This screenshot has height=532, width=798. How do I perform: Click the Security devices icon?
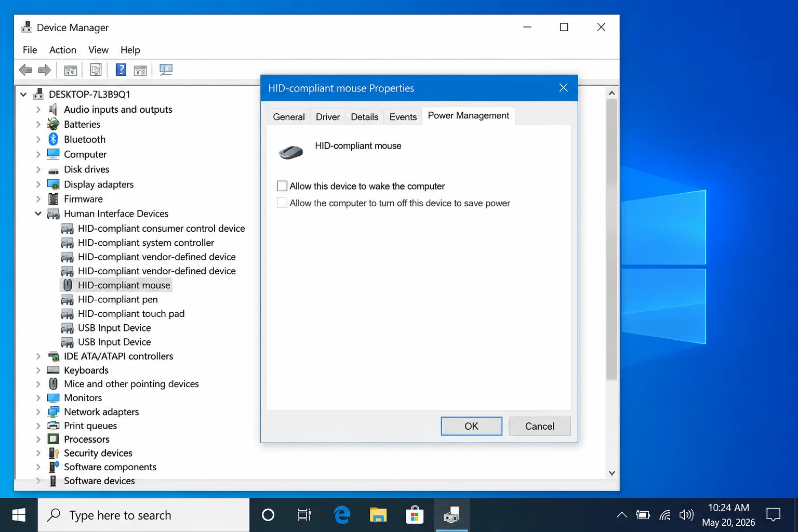click(54, 453)
